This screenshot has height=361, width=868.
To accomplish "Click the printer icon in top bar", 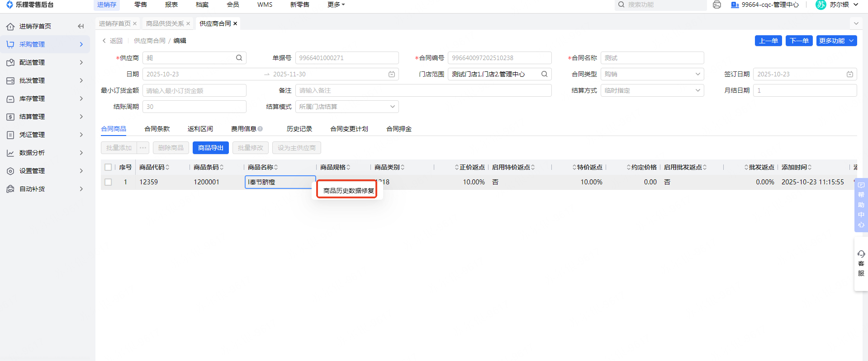I will 716,5.
